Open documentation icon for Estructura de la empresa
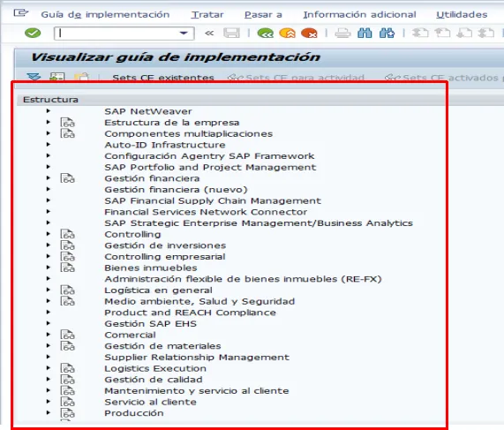This screenshot has width=504, height=430. [x=67, y=123]
